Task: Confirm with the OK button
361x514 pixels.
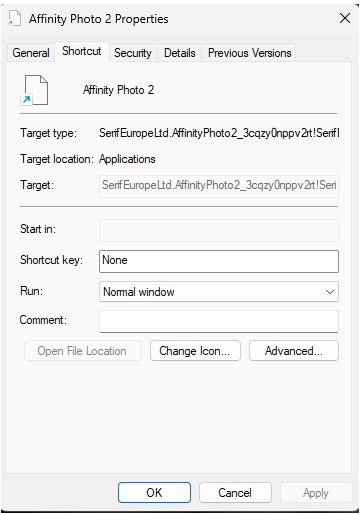Action: (154, 493)
